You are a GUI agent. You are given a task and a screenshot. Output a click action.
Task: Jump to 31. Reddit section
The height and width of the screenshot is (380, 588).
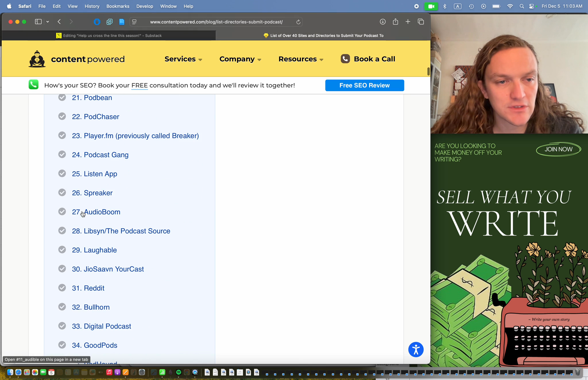pyautogui.click(x=88, y=288)
